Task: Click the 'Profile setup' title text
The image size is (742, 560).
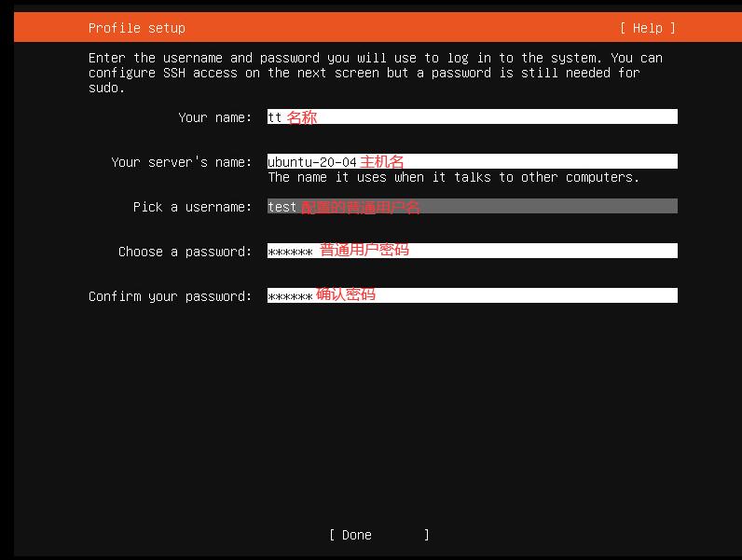Action: 137,28
